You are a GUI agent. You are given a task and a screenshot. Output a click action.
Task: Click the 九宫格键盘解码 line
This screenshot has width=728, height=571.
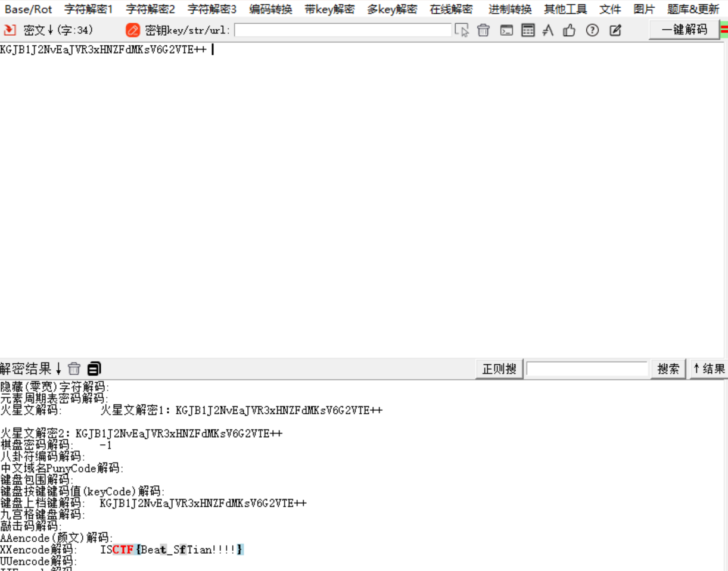[42, 514]
